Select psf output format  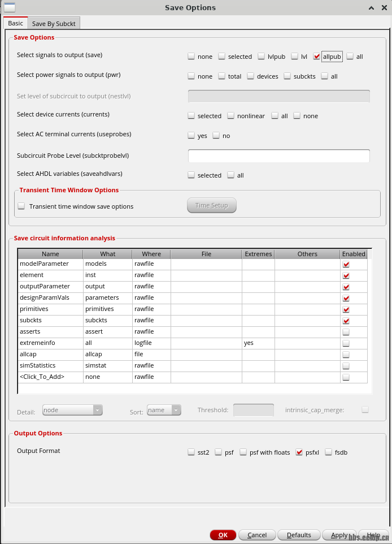pyautogui.click(x=218, y=452)
